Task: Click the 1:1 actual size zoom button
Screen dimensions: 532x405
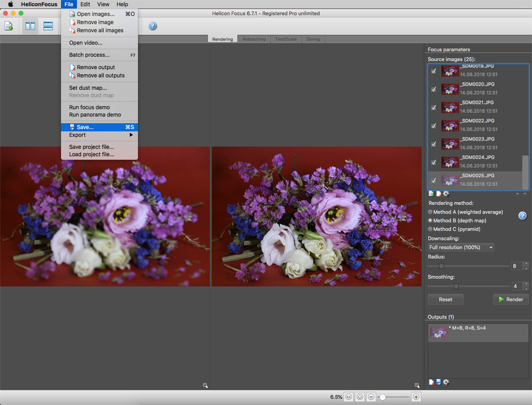Action: point(348,397)
